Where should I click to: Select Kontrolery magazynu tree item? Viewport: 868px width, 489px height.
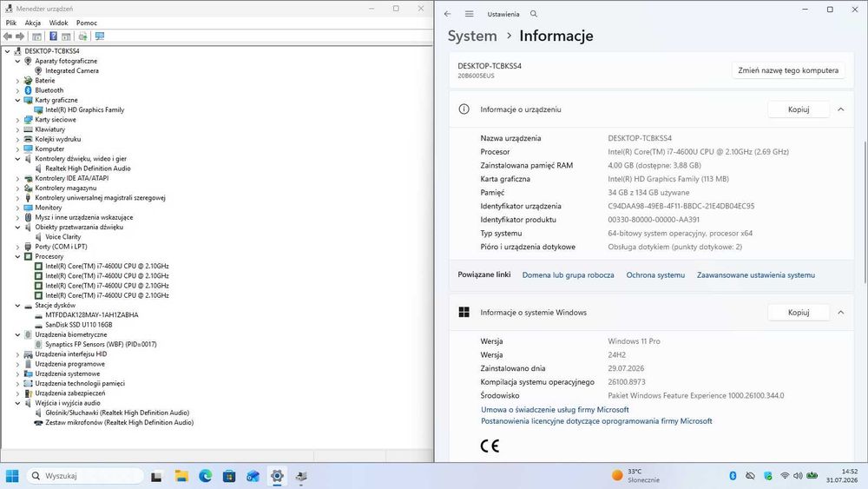pos(65,188)
